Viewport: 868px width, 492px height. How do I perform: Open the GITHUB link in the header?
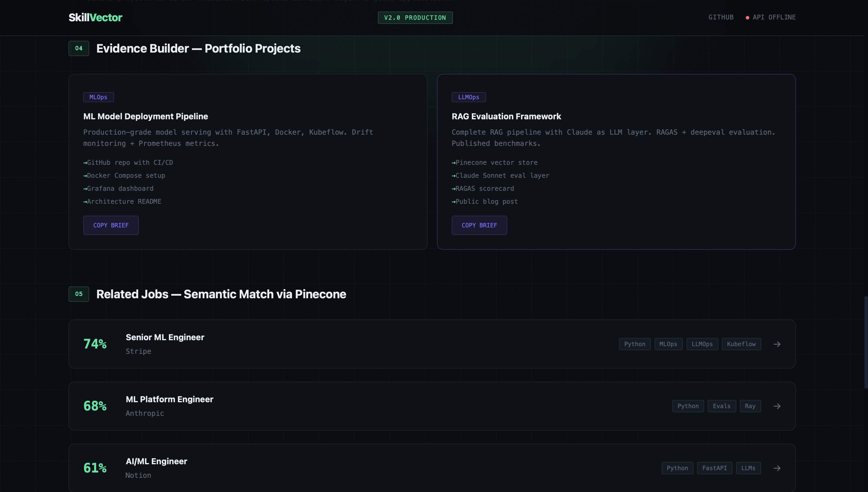pos(721,17)
